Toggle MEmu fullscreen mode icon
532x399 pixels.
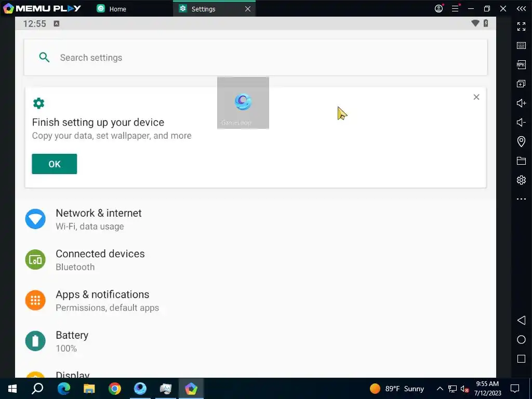[x=521, y=26]
